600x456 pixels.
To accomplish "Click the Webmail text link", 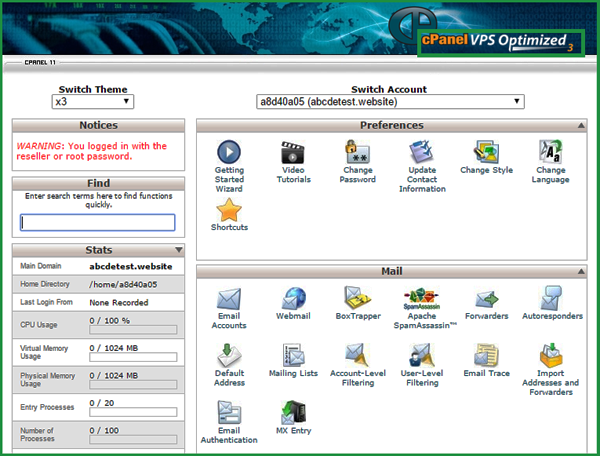I will 293,316.
